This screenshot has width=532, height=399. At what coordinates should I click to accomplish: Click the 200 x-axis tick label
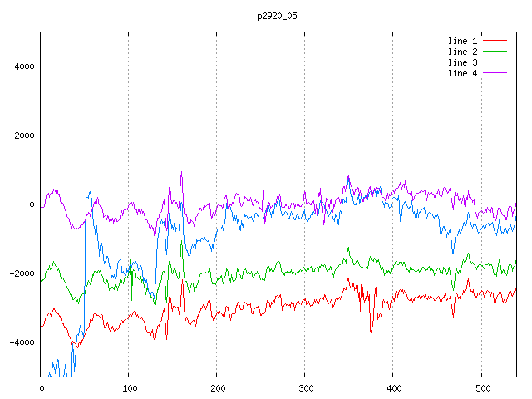217,387
